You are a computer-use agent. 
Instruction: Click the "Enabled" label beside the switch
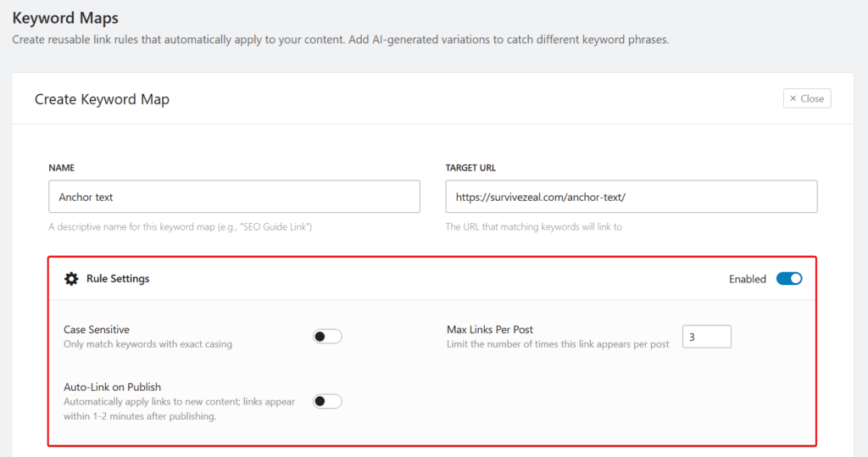pyautogui.click(x=747, y=279)
